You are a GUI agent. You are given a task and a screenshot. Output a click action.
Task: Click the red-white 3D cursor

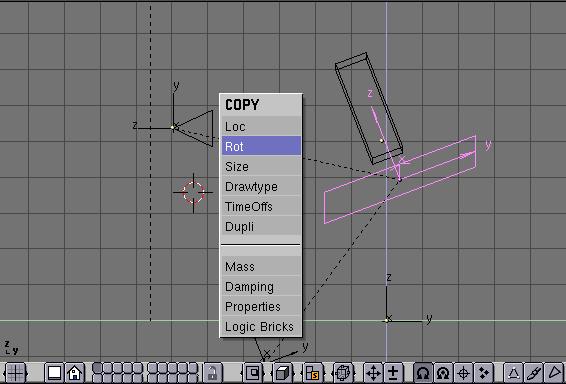(193, 192)
